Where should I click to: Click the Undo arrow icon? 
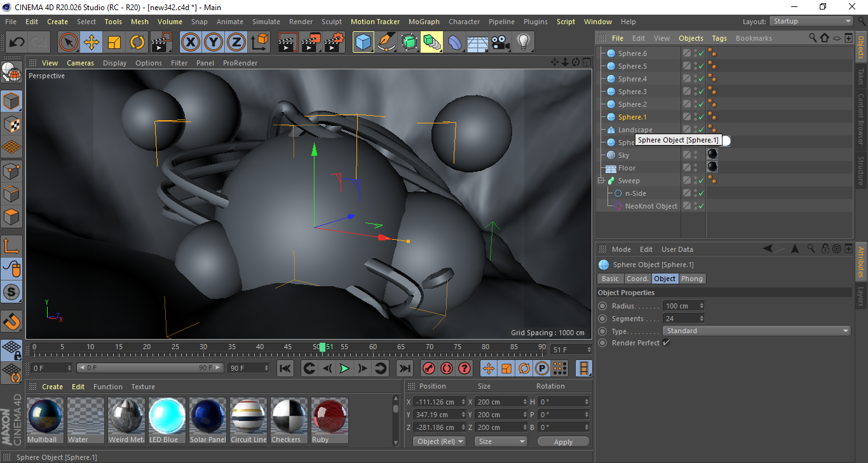[x=17, y=43]
